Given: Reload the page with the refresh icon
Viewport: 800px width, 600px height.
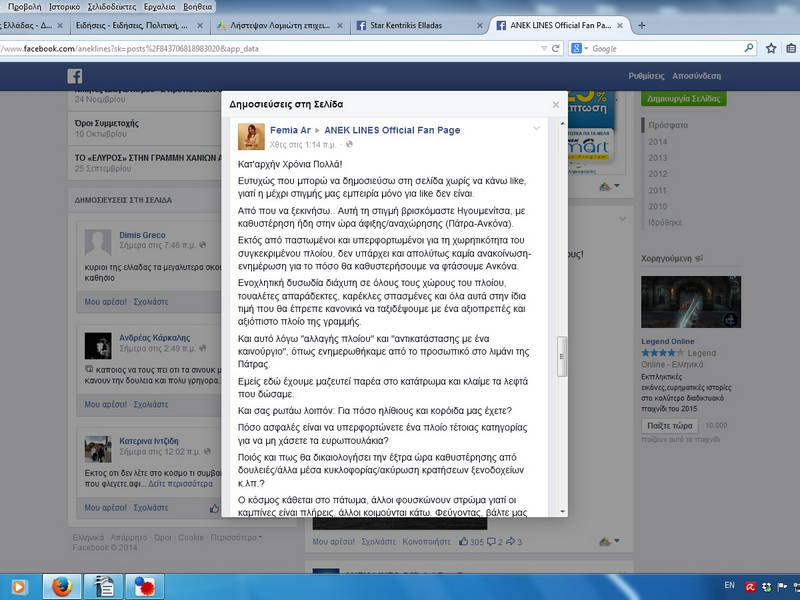Looking at the screenshot, I should [x=556, y=48].
